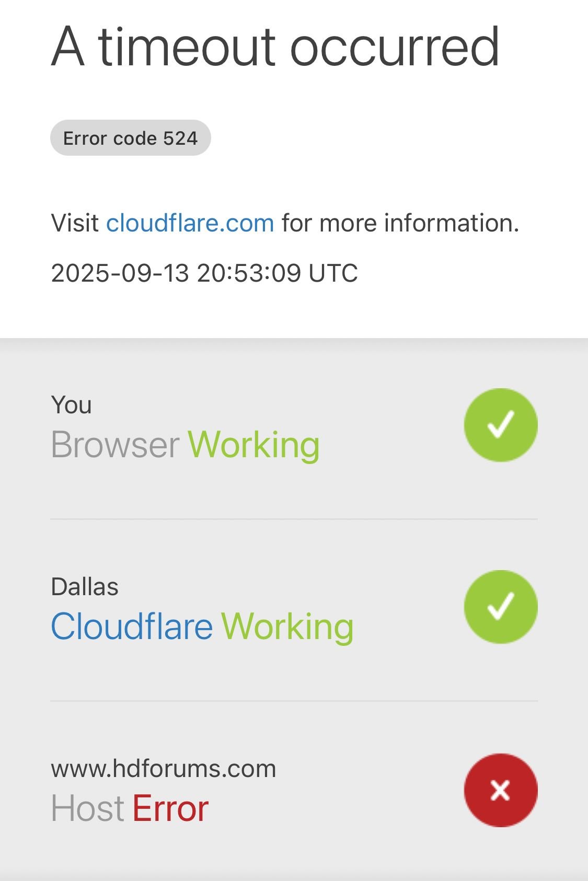
Task: Click the green checkmark beside Cloudflare Working
Action: point(500,607)
